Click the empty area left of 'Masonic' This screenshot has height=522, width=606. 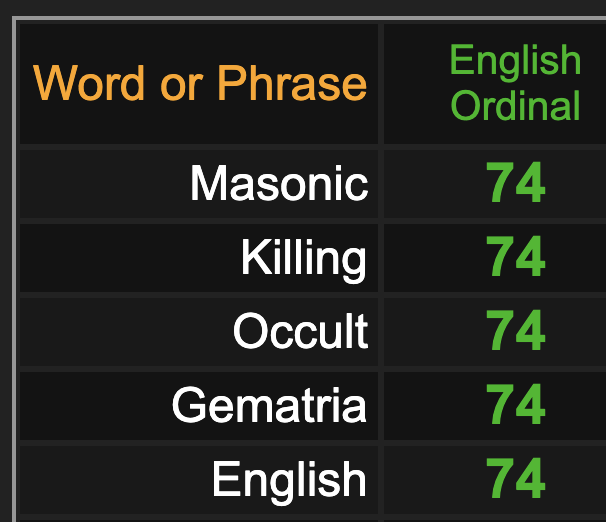pos(102,184)
